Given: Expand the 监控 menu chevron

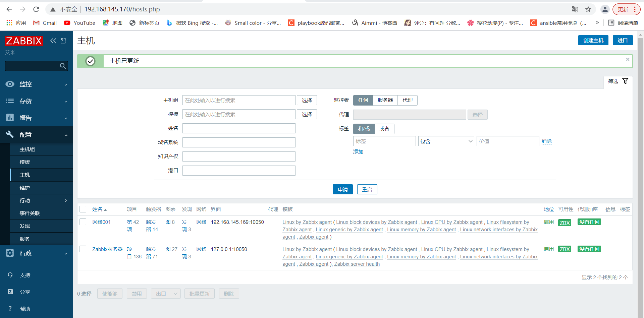Looking at the screenshot, I should pos(66,85).
